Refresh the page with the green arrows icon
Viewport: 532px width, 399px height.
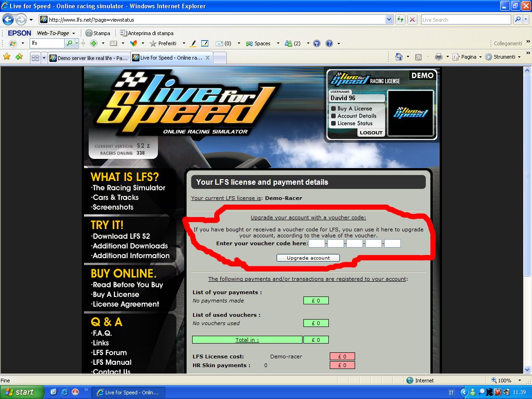[400, 20]
